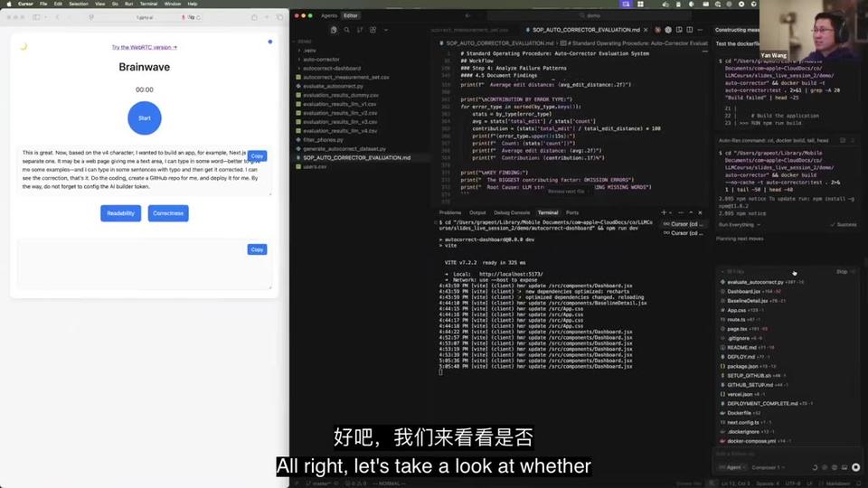Open docker-compose.yml in the changed files list

(x=751, y=441)
